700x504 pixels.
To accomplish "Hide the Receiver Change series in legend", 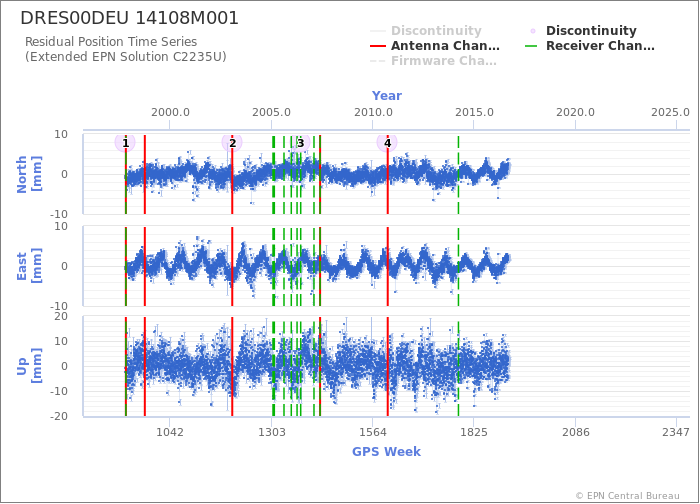I will pyautogui.click(x=590, y=46).
